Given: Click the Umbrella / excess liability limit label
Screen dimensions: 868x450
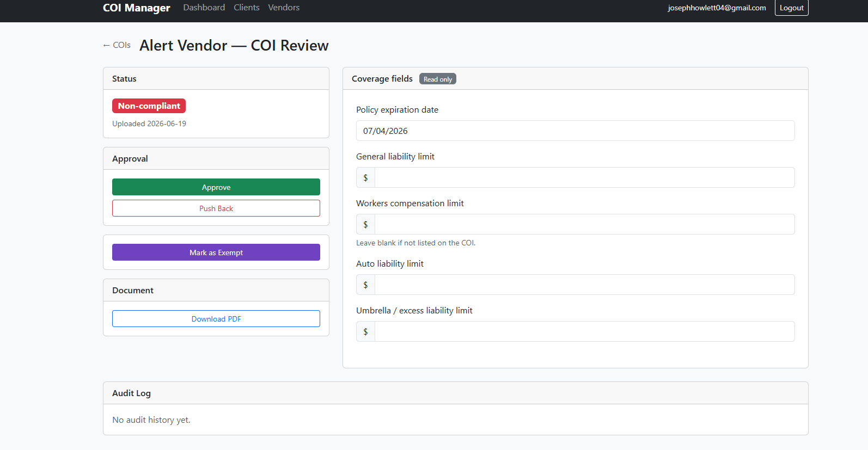Looking at the screenshot, I should pyautogui.click(x=414, y=310).
